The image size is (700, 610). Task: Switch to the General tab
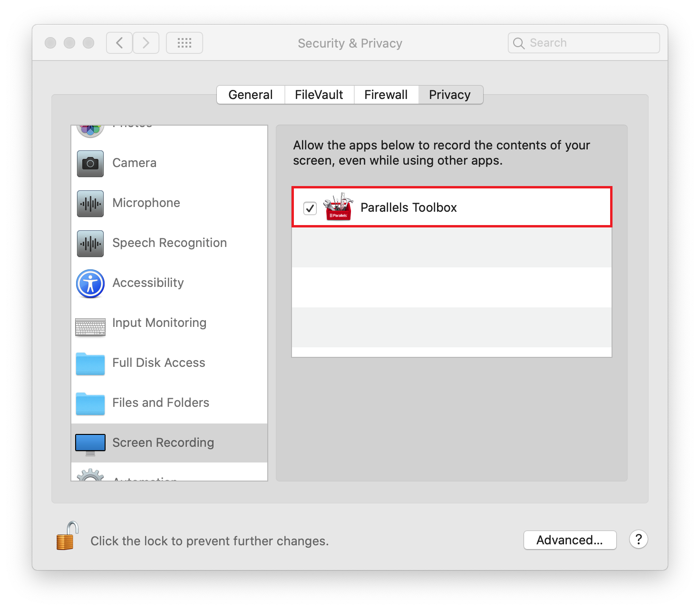tap(251, 95)
